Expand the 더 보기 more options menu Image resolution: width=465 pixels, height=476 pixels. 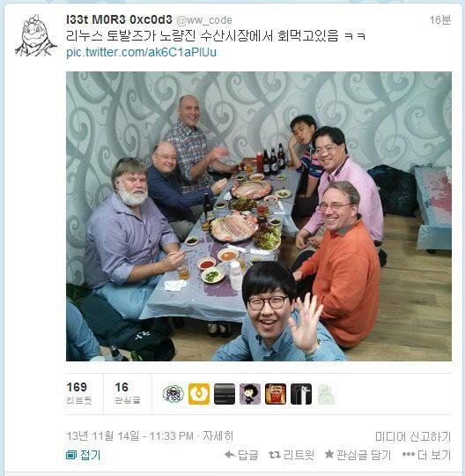(x=426, y=455)
